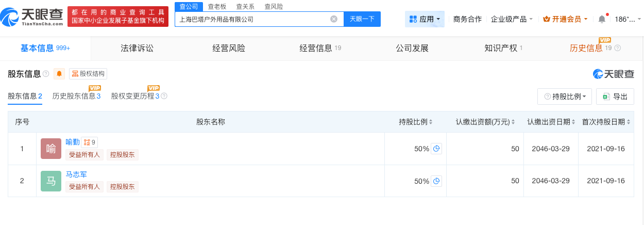Click the help icon next to 股东信息 heading

click(x=46, y=74)
